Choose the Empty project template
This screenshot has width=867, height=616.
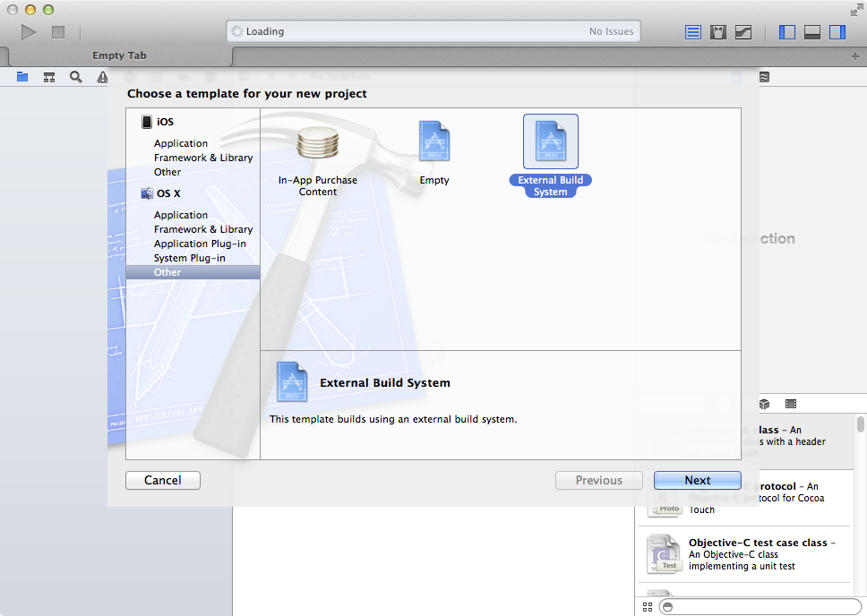434,152
